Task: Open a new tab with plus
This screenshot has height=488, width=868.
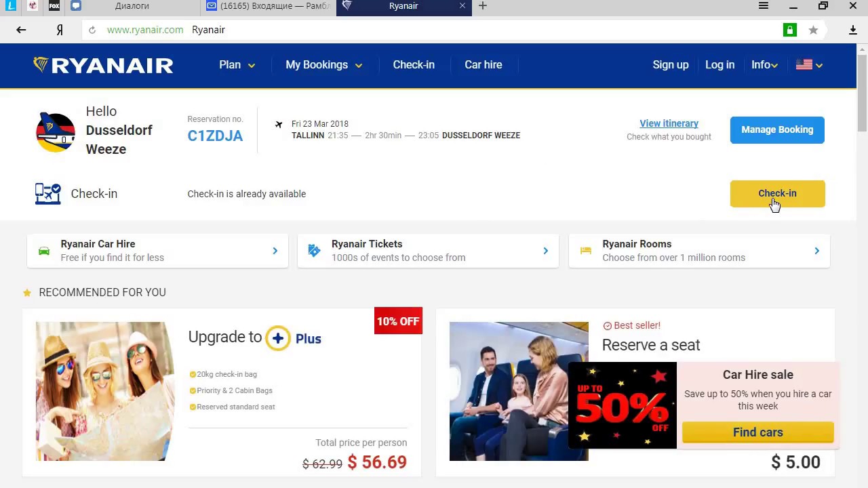Action: coord(483,5)
